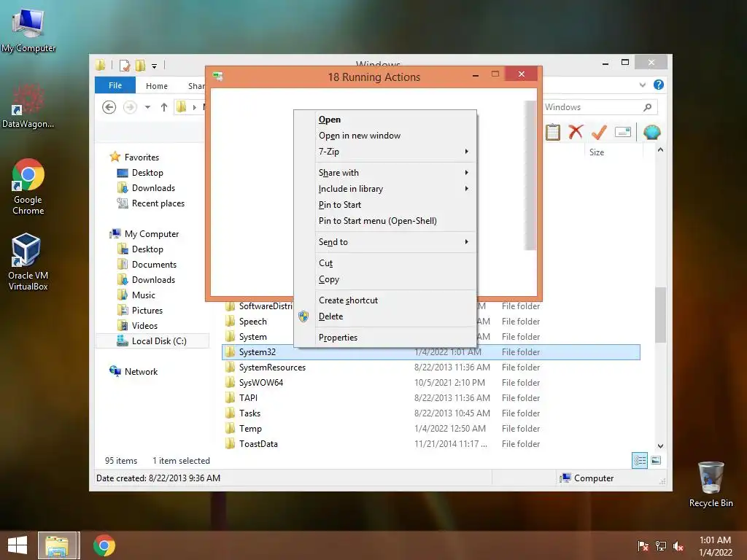Open the recent locations dropdown arrow
Viewport: 747px width, 560px height.
coord(147,107)
